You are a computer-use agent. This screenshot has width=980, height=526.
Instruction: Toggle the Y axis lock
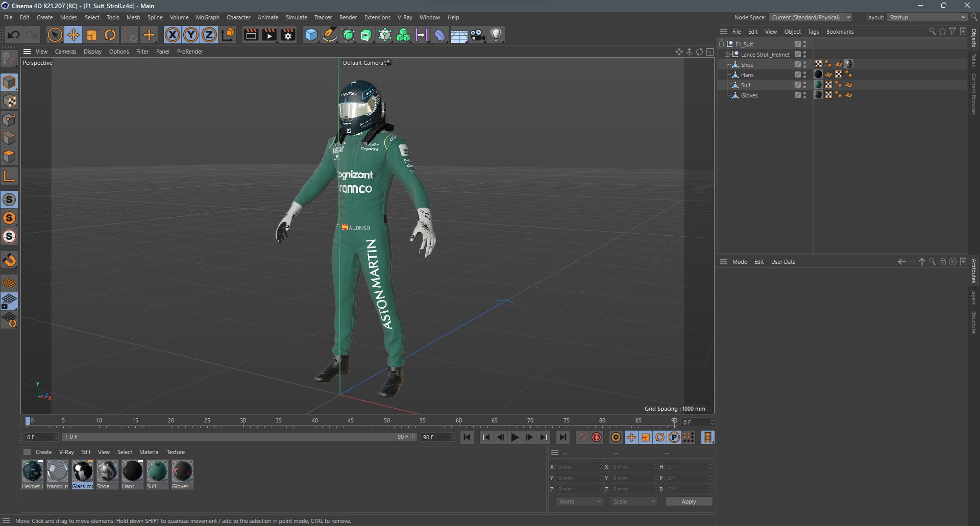point(191,35)
